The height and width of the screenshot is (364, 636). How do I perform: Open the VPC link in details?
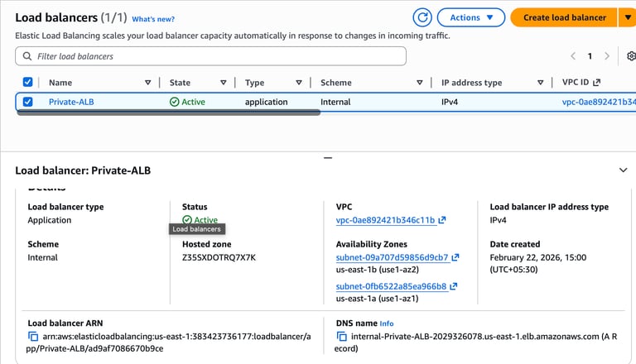385,220
